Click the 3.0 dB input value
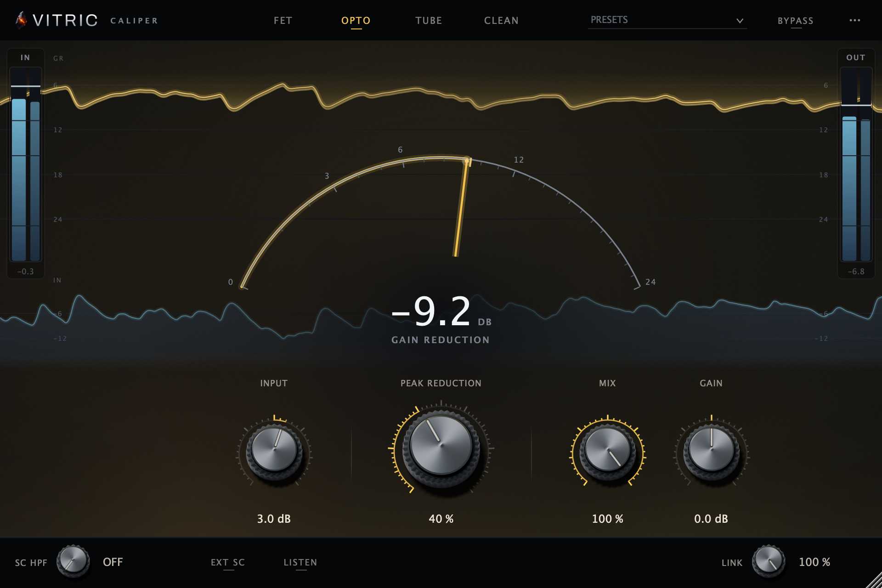Screen dimensions: 882x588 point(274,519)
